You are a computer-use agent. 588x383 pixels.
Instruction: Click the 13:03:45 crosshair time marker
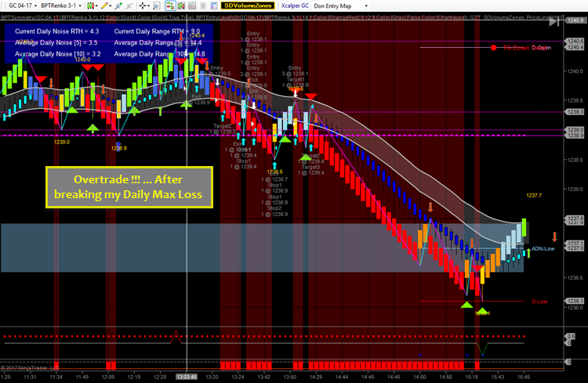tap(187, 377)
